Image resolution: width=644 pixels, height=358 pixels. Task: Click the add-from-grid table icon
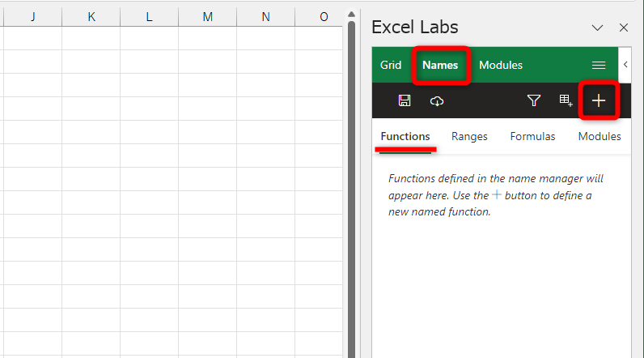coord(566,100)
